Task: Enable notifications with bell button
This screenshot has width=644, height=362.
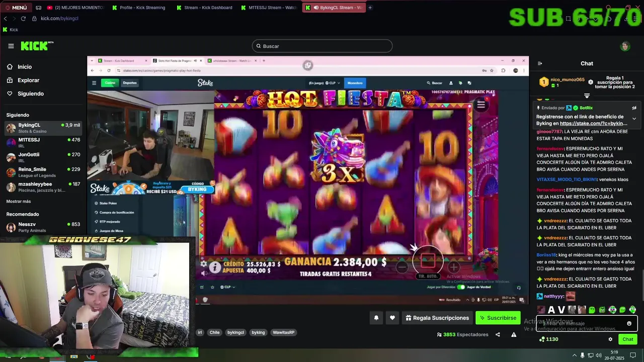Action: tap(376, 318)
